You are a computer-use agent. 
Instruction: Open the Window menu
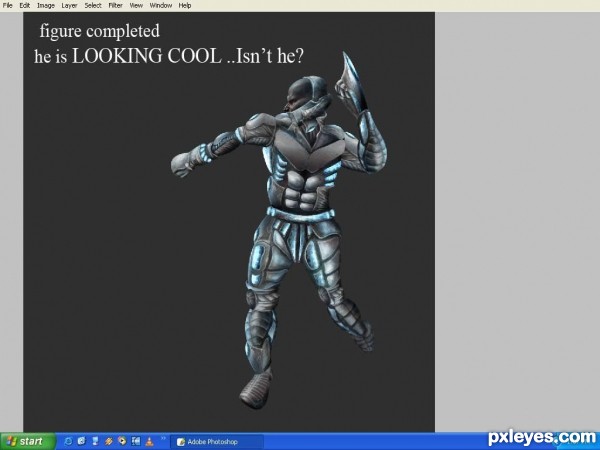click(161, 5)
